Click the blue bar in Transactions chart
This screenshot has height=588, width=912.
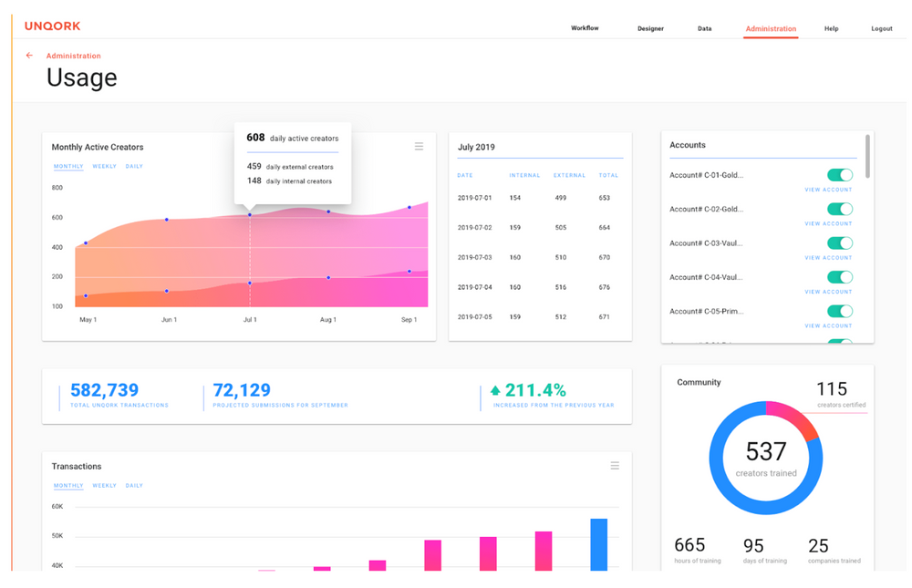click(x=598, y=544)
